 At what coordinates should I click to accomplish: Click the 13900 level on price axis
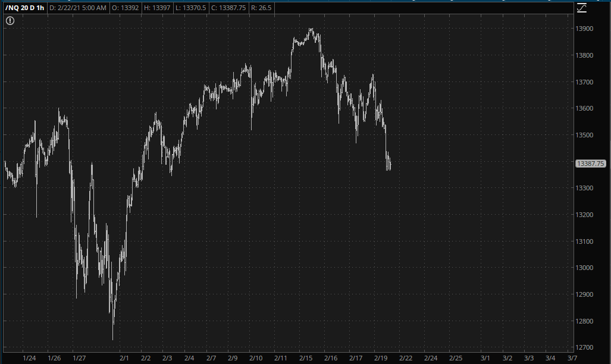click(585, 29)
